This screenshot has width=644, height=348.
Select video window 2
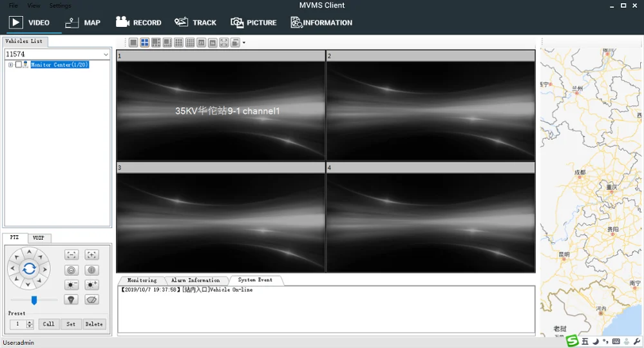point(431,106)
